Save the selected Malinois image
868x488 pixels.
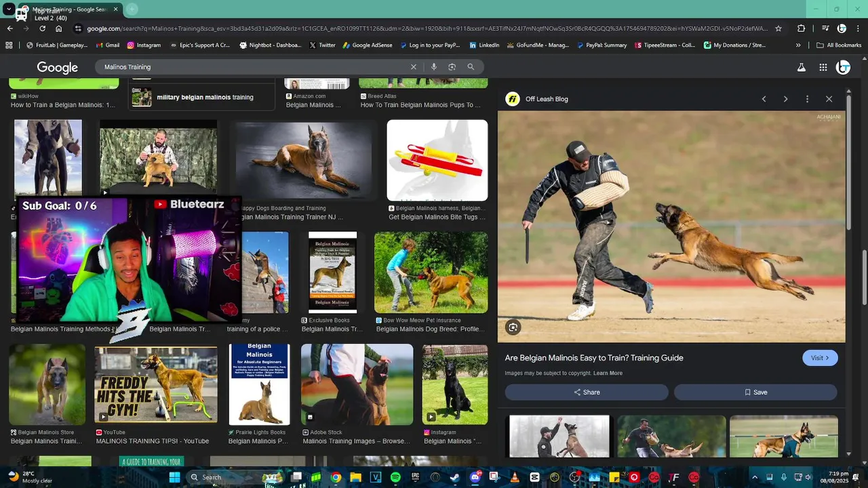(x=755, y=392)
